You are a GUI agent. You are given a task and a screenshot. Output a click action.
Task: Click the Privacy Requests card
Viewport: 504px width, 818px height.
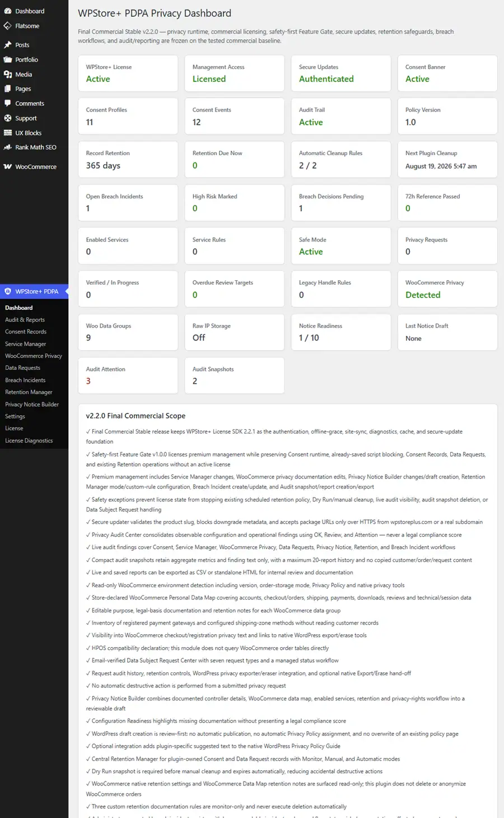tap(447, 246)
